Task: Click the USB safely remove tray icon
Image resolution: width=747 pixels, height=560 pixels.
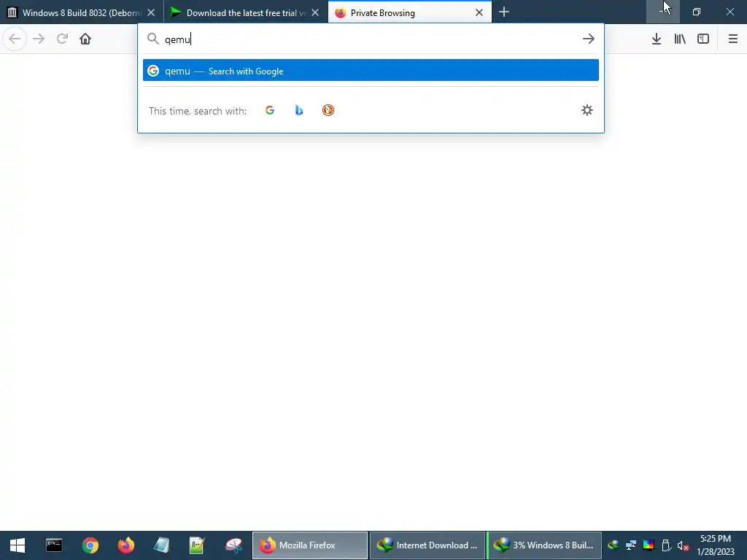Action: pyautogui.click(x=666, y=545)
